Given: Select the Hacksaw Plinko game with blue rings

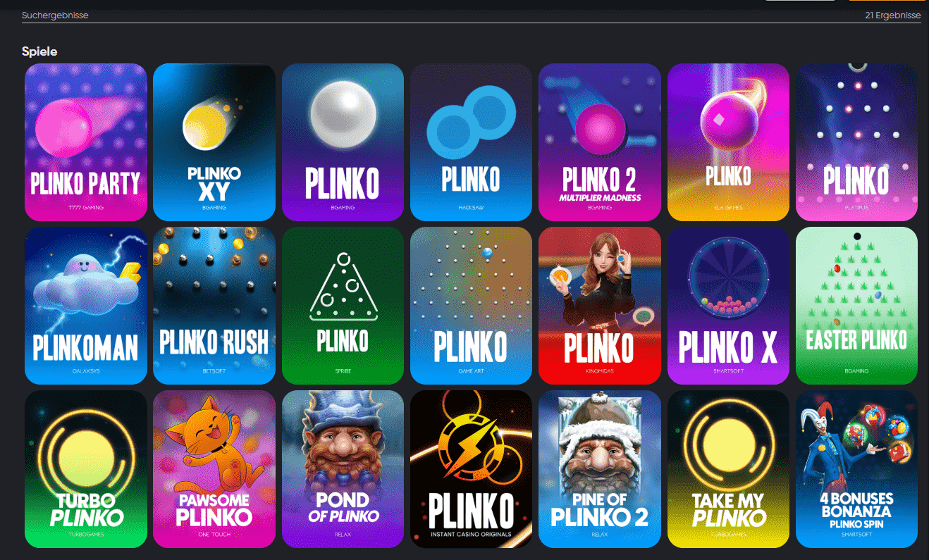Looking at the screenshot, I should tap(471, 142).
